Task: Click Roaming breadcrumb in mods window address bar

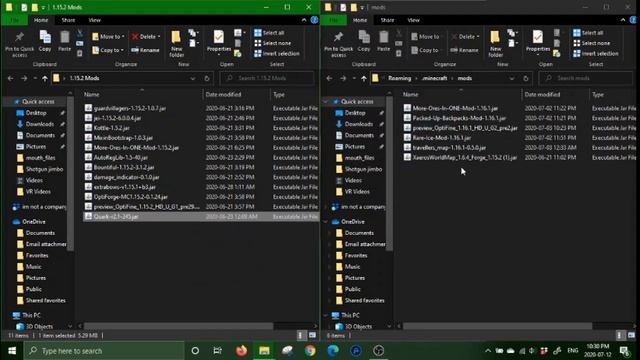Action: pos(399,78)
